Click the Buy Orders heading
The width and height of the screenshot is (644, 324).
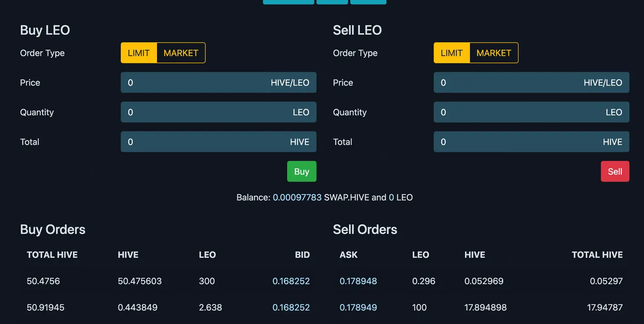coord(53,229)
